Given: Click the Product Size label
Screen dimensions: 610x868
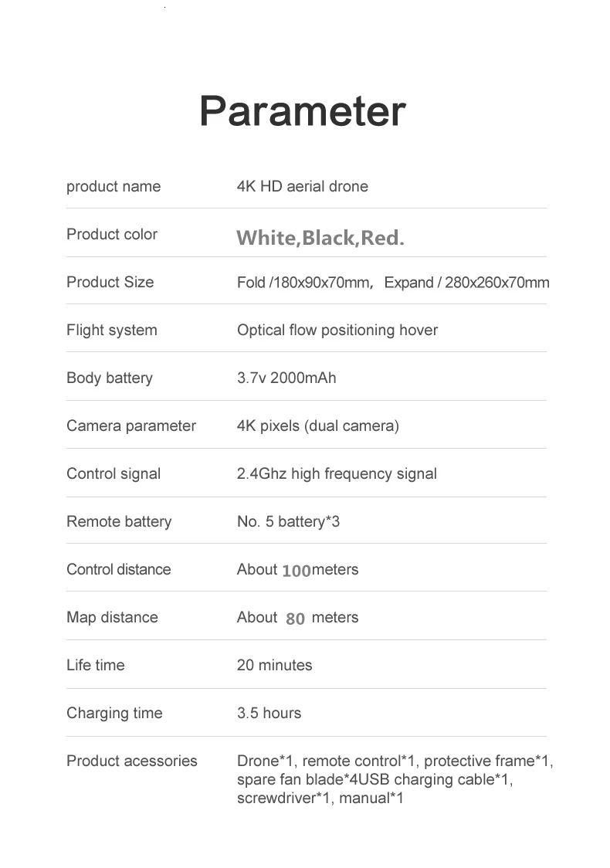Looking at the screenshot, I should (x=110, y=283).
